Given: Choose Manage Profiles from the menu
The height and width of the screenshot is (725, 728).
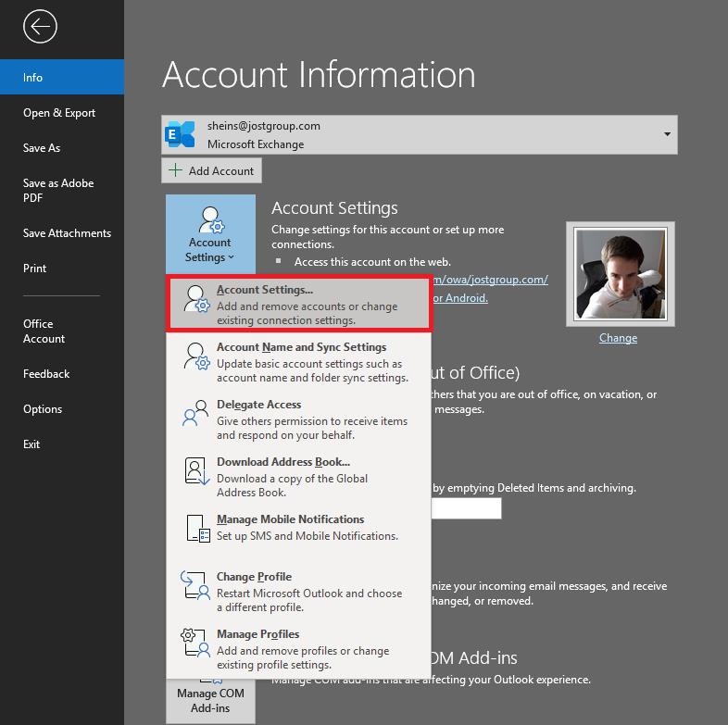Looking at the screenshot, I should coord(298,649).
